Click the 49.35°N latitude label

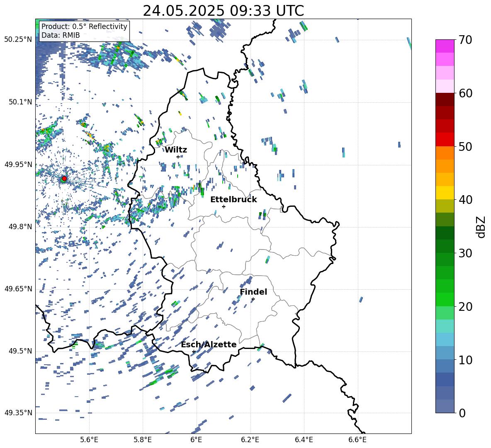click(18, 413)
